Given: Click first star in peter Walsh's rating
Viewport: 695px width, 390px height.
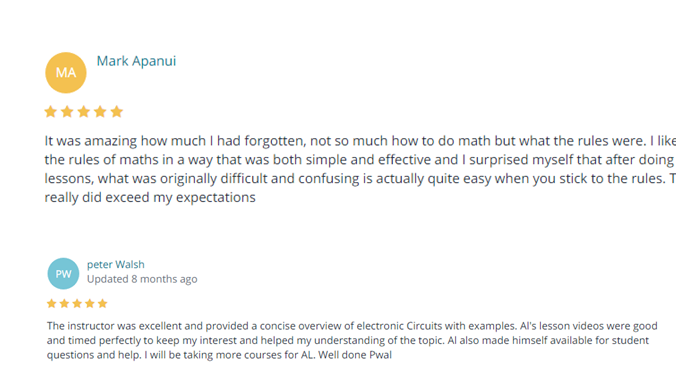Looking at the screenshot, I should tap(51, 304).
